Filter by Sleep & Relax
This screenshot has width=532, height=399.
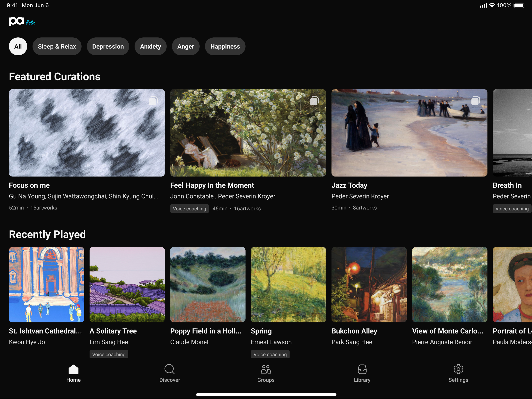coord(57,46)
